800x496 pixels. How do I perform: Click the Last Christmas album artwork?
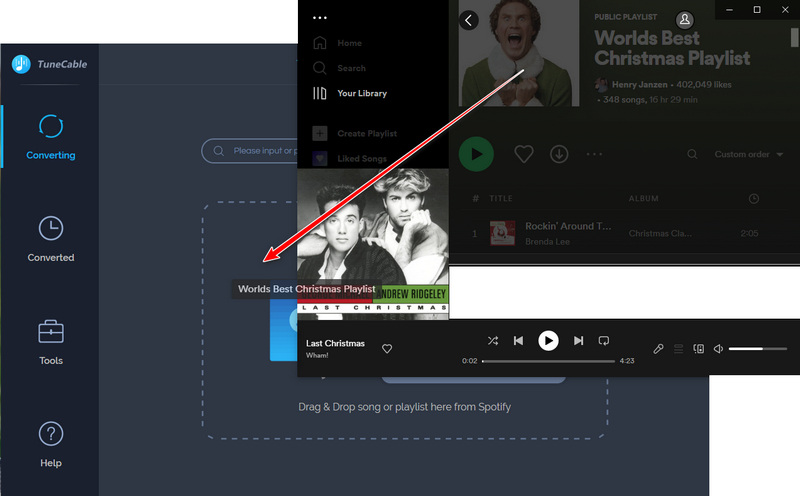(x=373, y=244)
